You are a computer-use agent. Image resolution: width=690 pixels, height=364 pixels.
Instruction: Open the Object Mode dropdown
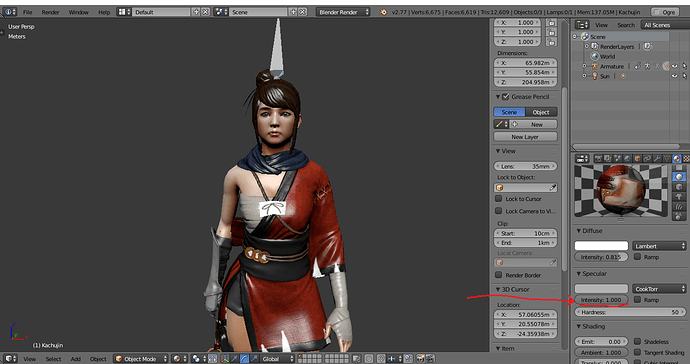(141, 359)
